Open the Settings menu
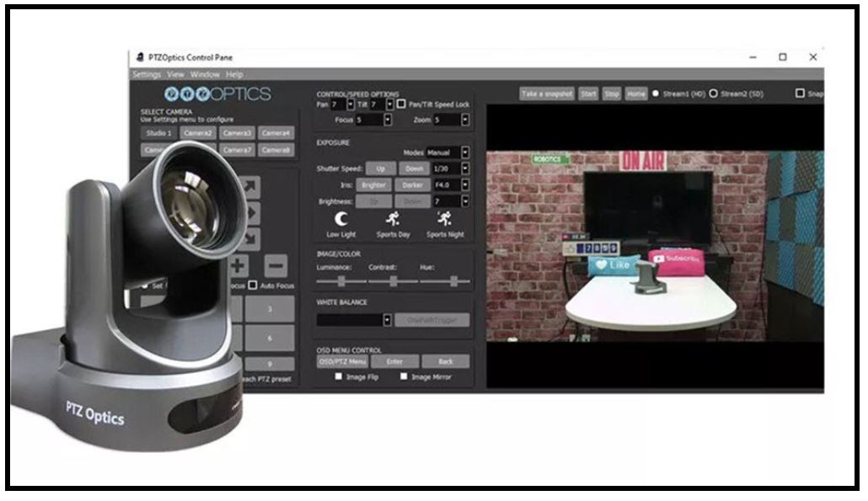Screen dimensions: 868x501 147,73
